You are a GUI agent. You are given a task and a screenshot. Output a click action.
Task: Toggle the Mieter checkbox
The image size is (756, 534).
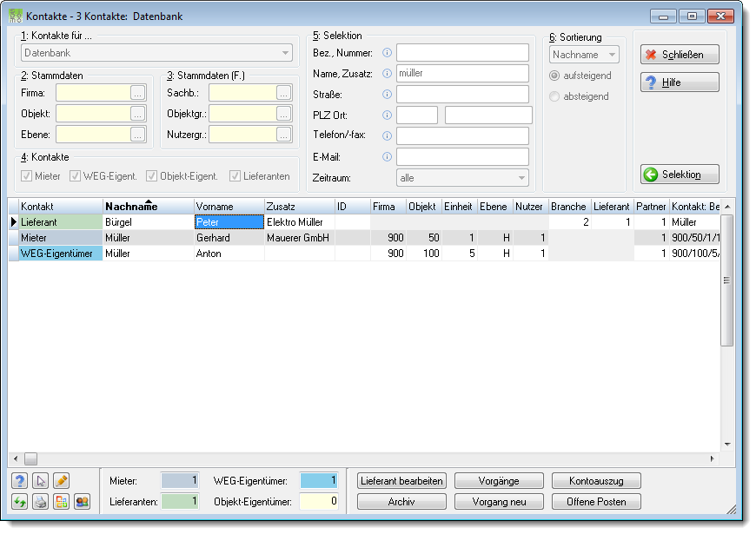point(27,176)
